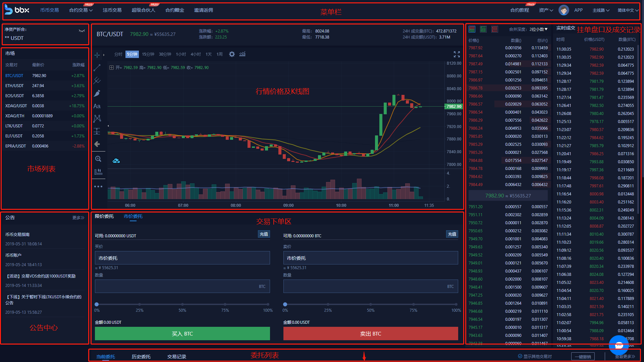Select the pitchfork drawing tool
This screenshot has height=362, width=644.
(x=97, y=80)
